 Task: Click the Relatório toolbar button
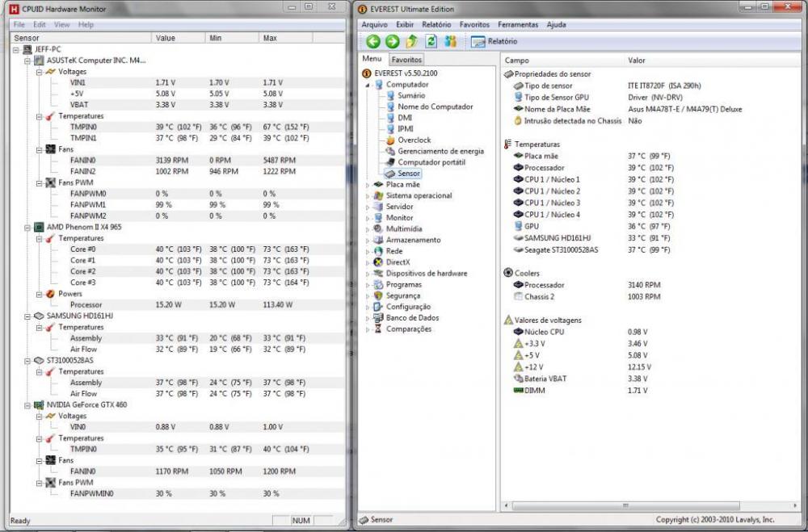(494, 41)
